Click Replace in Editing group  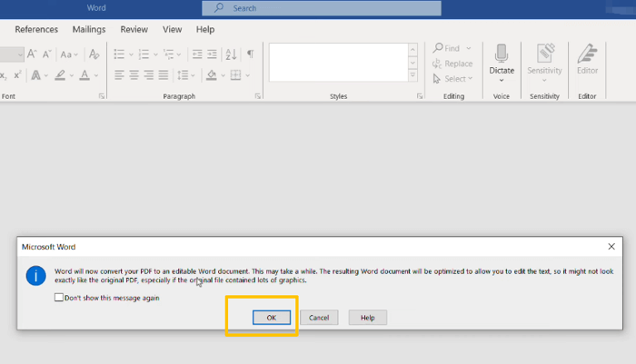tap(452, 64)
